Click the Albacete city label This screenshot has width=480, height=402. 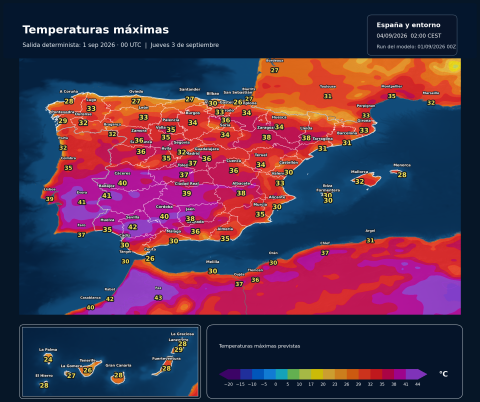click(241, 184)
